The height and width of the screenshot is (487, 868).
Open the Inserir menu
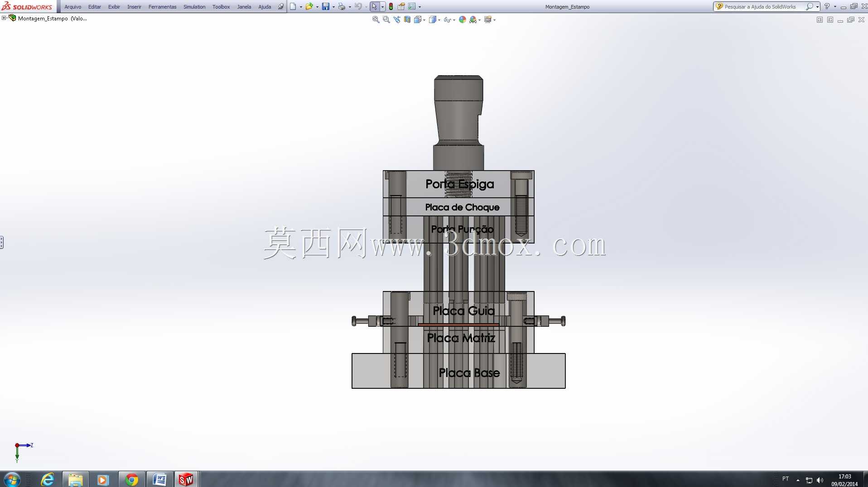coord(134,7)
